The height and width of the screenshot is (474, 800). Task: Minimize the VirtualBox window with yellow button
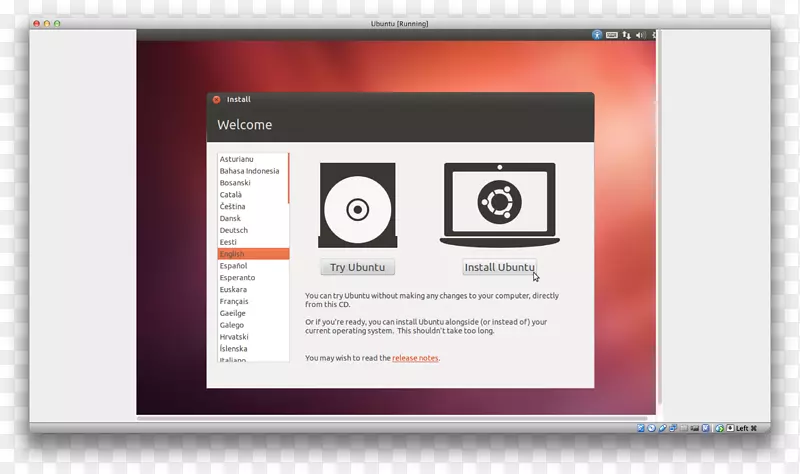pos(46,23)
